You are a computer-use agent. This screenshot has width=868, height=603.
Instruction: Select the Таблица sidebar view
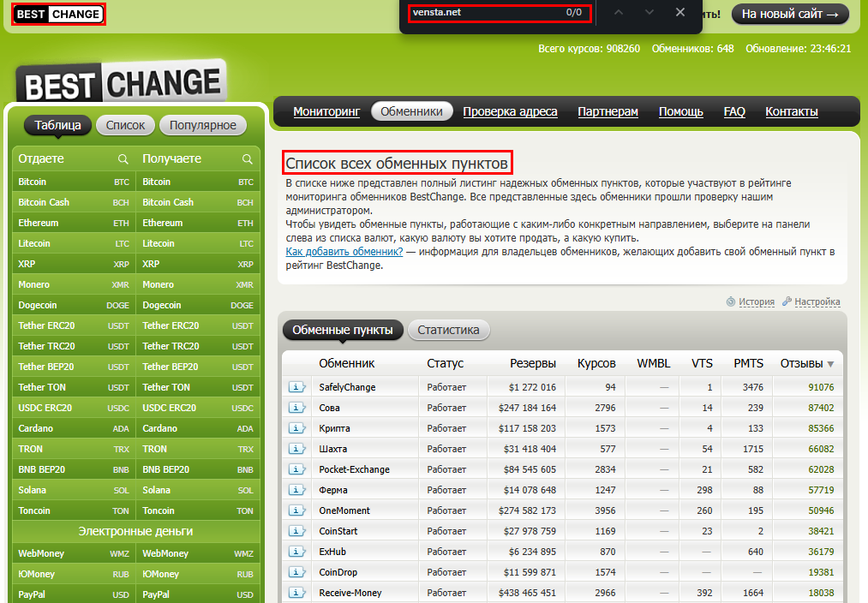click(57, 125)
